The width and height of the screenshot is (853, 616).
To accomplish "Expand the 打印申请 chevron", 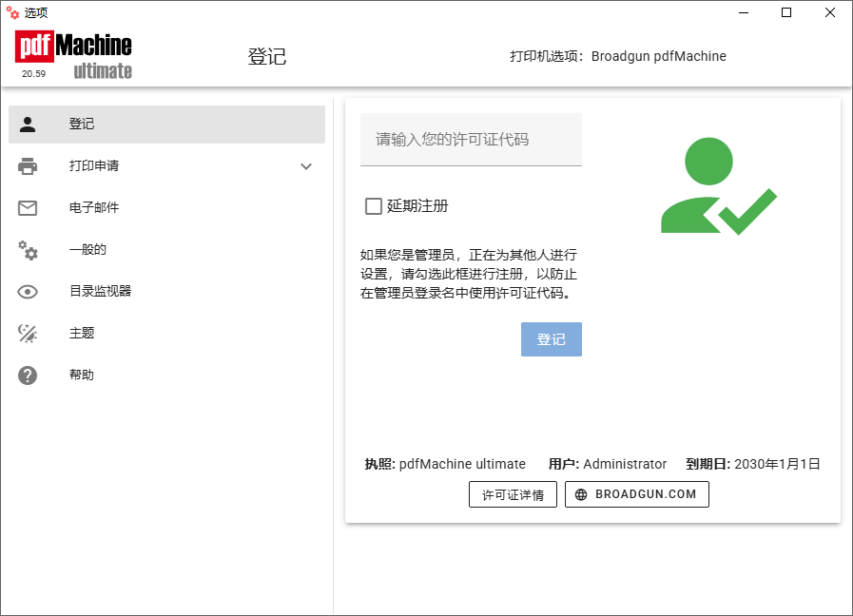I will (306, 166).
